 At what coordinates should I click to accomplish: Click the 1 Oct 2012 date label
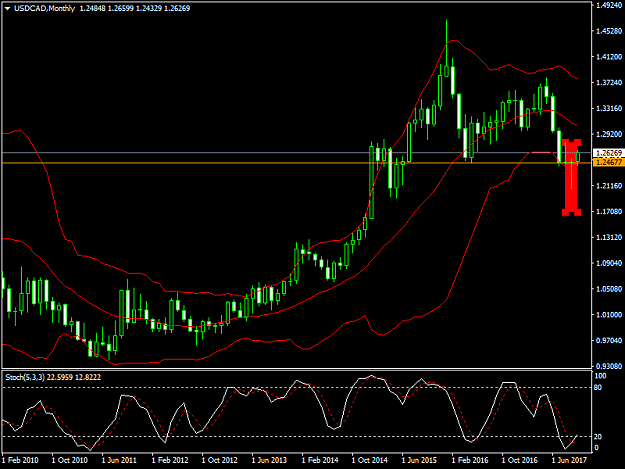pos(220,460)
